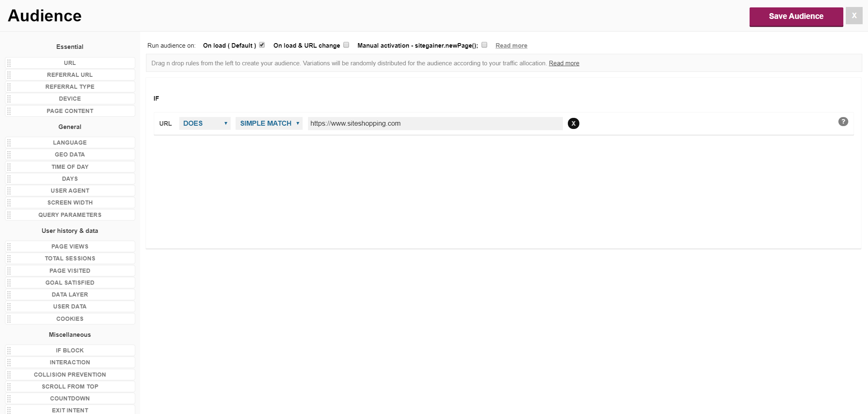This screenshot has width=868, height=414.
Task: Click the drag handle beside QUERY PARAMETERS
Action: point(9,215)
